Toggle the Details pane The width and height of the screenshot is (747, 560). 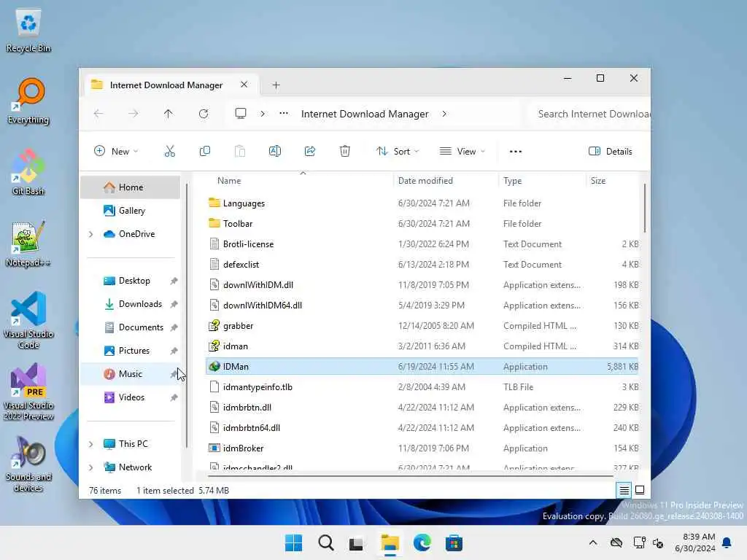[x=611, y=152]
